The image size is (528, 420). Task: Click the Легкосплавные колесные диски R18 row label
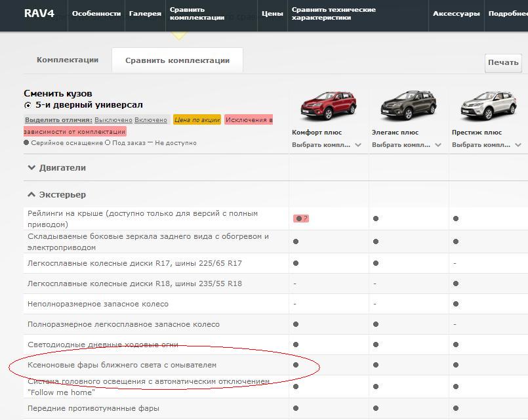tap(134, 283)
